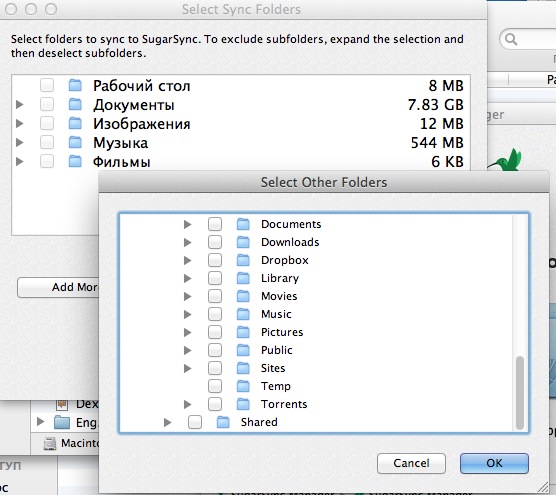Expand the Movies folder tree
This screenshot has height=495, width=556.
click(x=188, y=296)
